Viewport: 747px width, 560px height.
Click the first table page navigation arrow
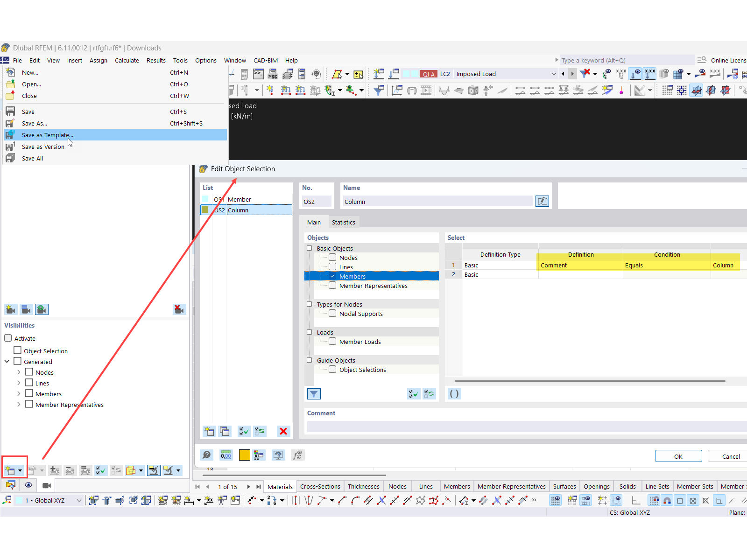pyautogui.click(x=197, y=487)
